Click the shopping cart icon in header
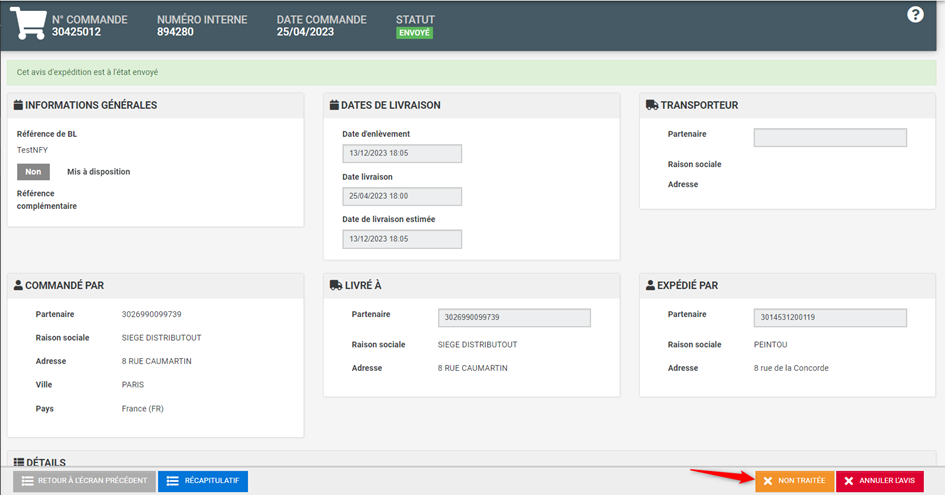 (28, 24)
